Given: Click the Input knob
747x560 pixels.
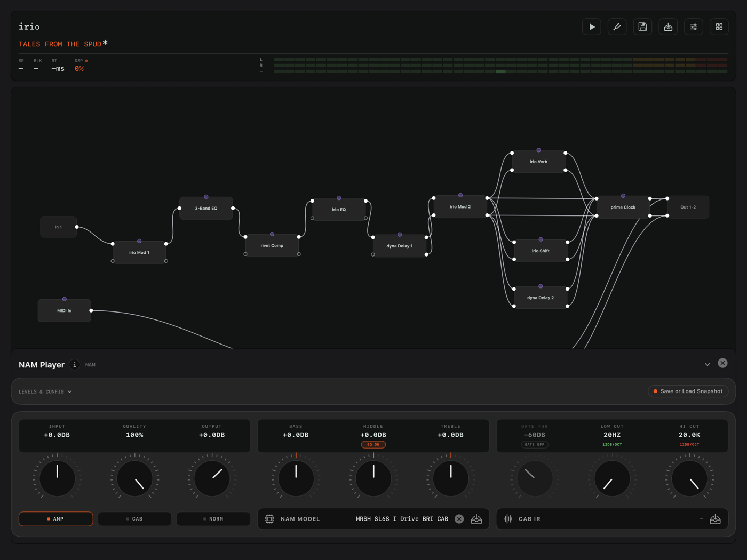Looking at the screenshot, I should pos(57,478).
